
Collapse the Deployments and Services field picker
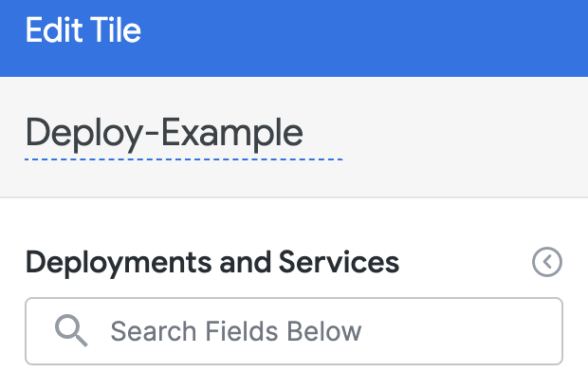pos(547,262)
